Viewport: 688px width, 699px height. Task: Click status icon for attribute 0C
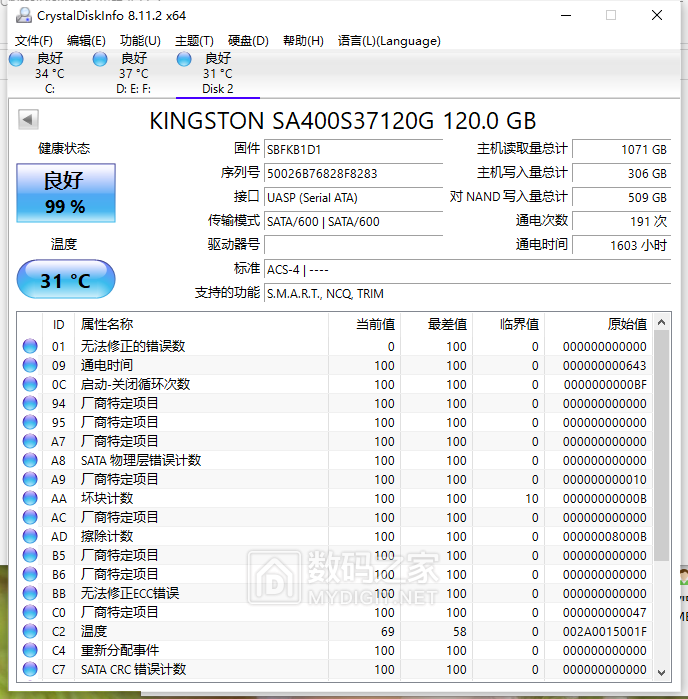coord(30,384)
